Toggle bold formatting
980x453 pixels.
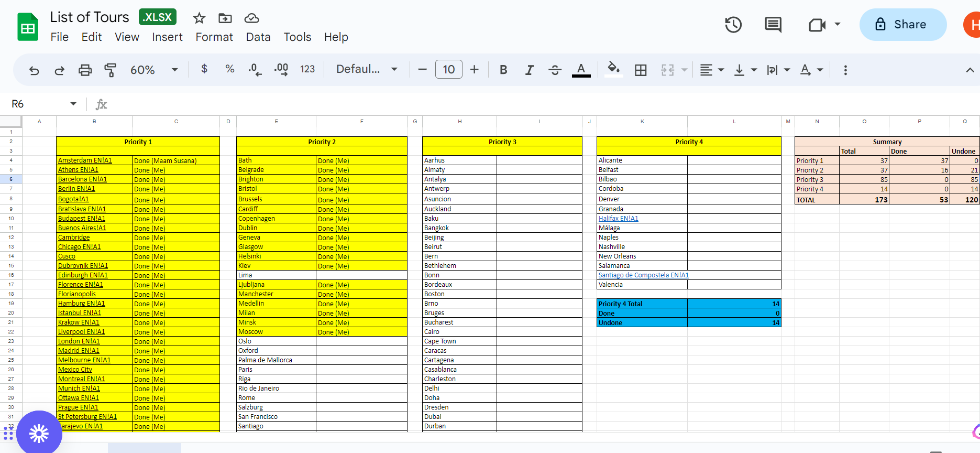click(503, 70)
